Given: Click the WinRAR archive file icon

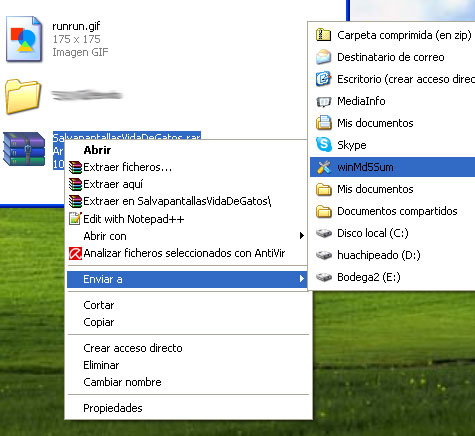Looking at the screenshot, I should coord(24,149).
